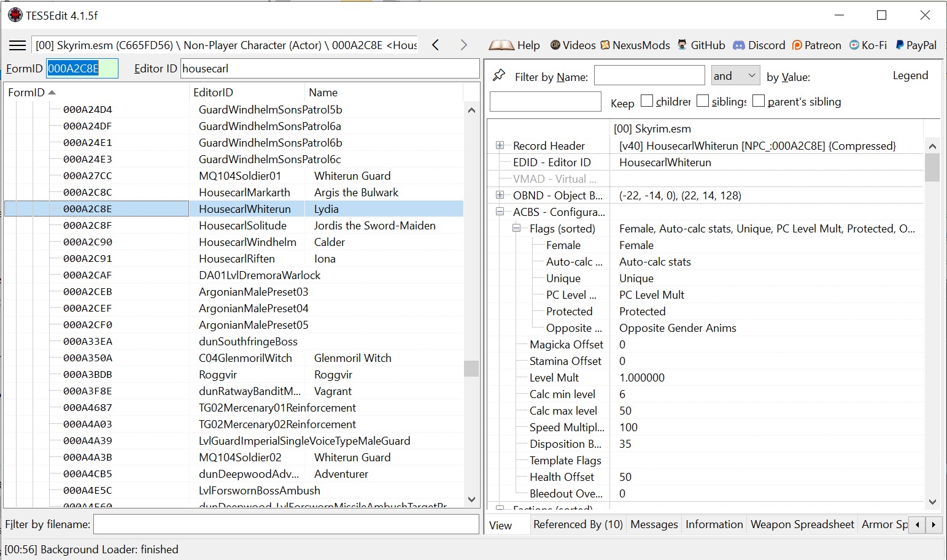Switch to the Referenced By (10) tab
Image resolution: width=947 pixels, height=560 pixels.
point(578,524)
